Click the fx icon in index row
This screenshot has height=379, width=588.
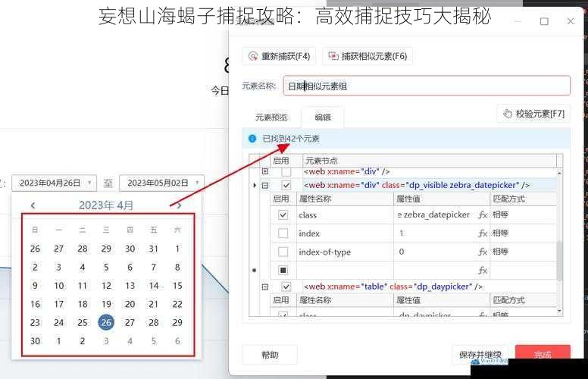[483, 233]
